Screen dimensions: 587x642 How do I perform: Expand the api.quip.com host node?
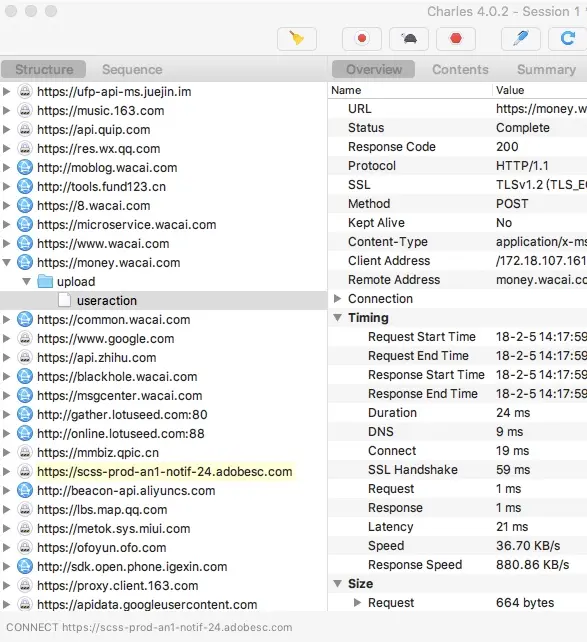pyautogui.click(x=7, y=129)
